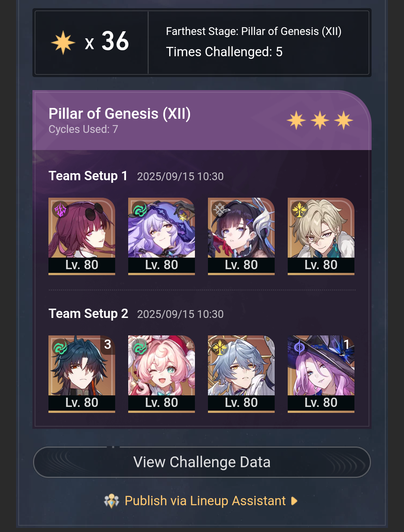The height and width of the screenshot is (532, 404).
Task: Select Kafka's character thumbnail in Team Setup 1
Action: (82, 236)
